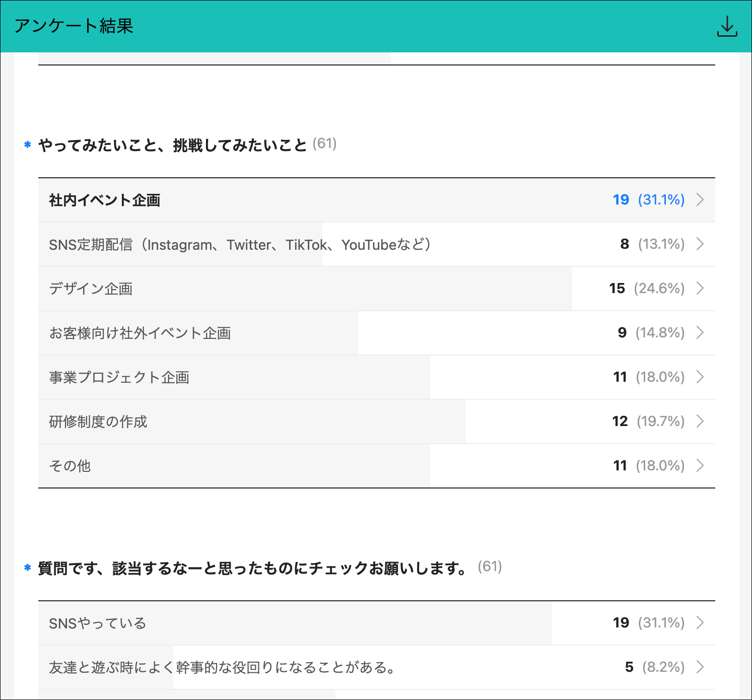The height and width of the screenshot is (700, 752).
Task: Open chevron for SNS定期配信 row
Action: pyautogui.click(x=700, y=244)
